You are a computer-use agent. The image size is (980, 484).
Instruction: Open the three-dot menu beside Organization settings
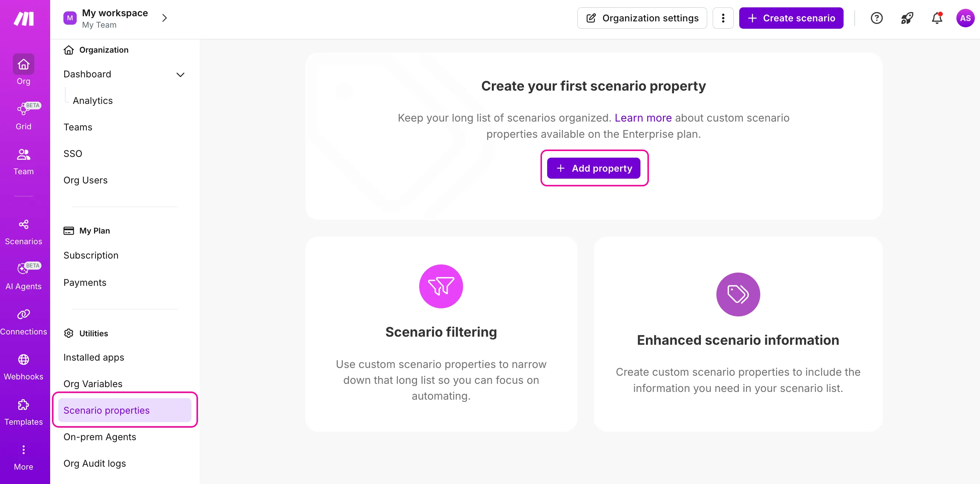[x=723, y=18]
